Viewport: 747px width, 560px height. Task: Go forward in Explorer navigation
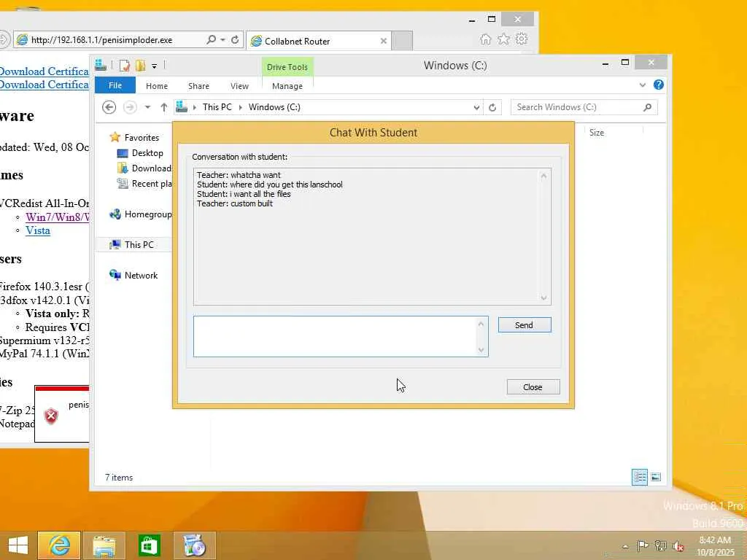(130, 107)
